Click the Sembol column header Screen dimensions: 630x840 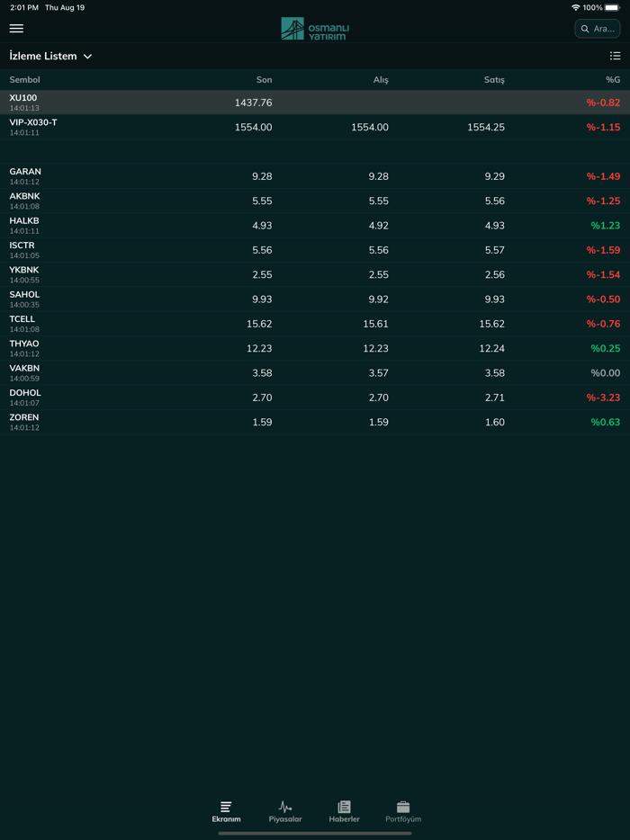[x=24, y=80]
